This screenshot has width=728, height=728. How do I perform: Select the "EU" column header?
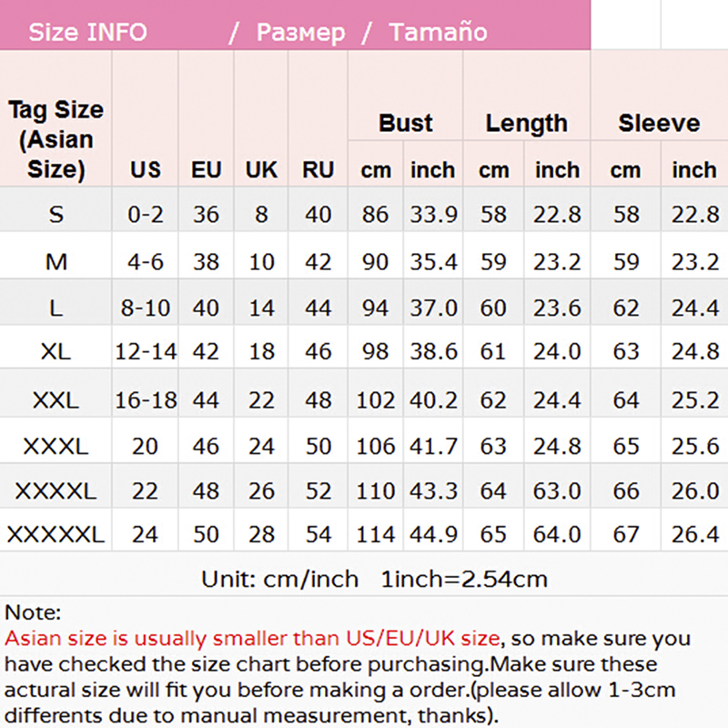(206, 169)
